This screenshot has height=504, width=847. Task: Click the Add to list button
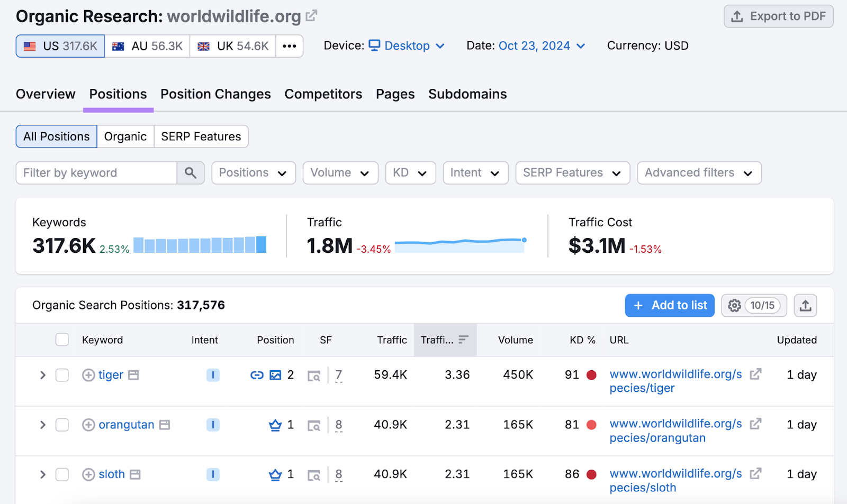[x=670, y=306]
